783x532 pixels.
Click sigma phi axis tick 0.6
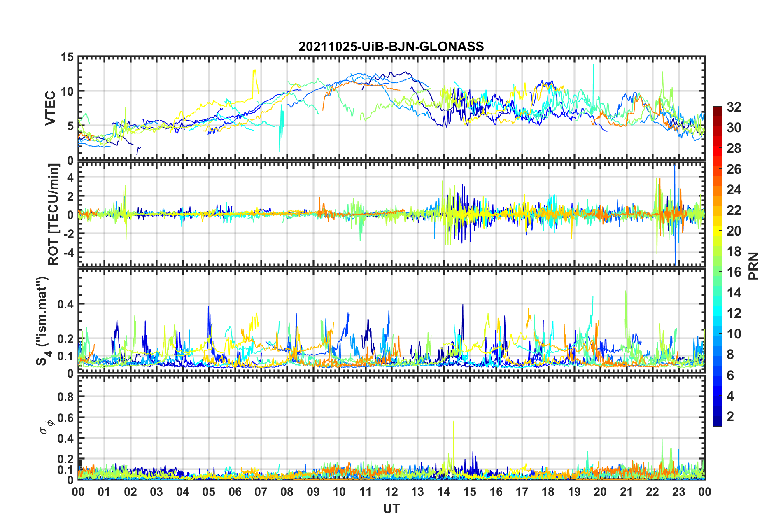click(65, 418)
